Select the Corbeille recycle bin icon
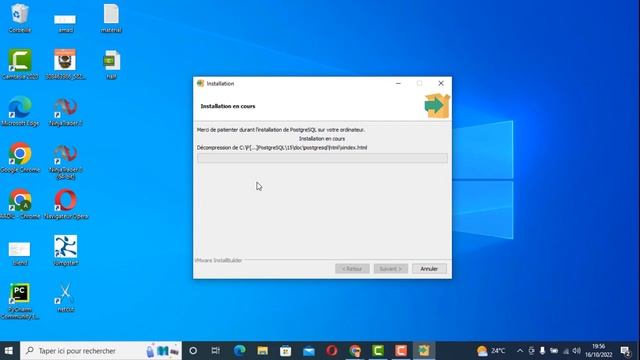 pyautogui.click(x=20, y=18)
